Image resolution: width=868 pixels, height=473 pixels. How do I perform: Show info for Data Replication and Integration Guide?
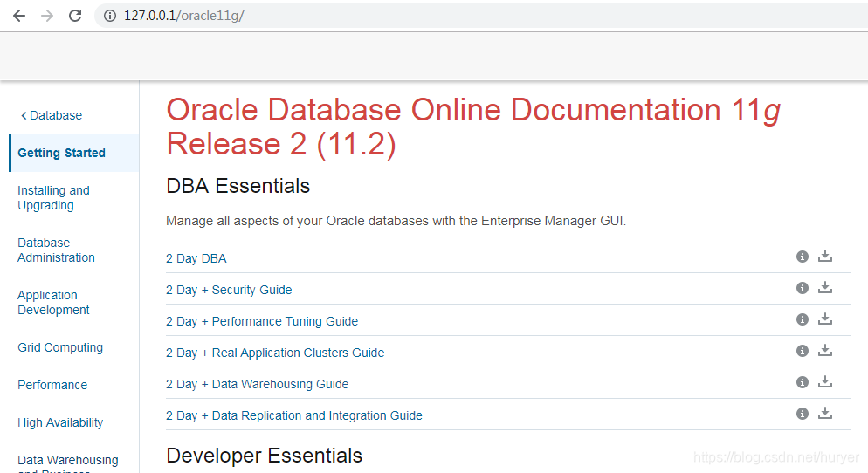[803, 415]
